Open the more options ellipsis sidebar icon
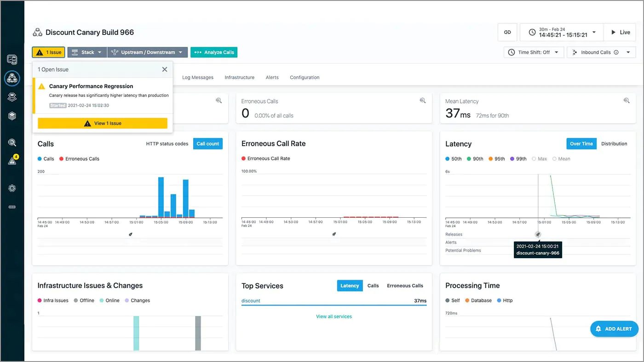The image size is (644, 362). (12, 207)
